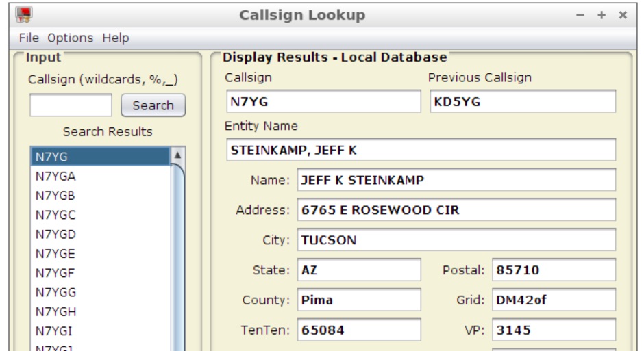Select N7YGB in the search results
644x351 pixels.
pos(100,196)
